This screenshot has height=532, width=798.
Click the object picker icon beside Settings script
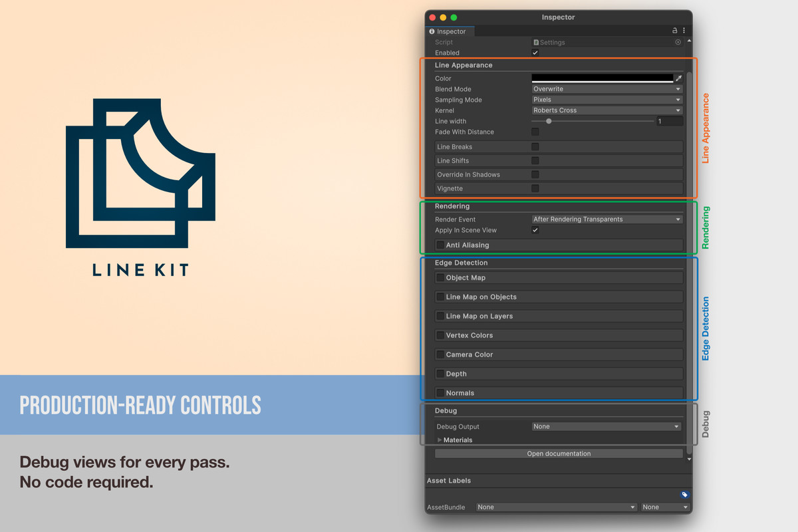point(678,42)
